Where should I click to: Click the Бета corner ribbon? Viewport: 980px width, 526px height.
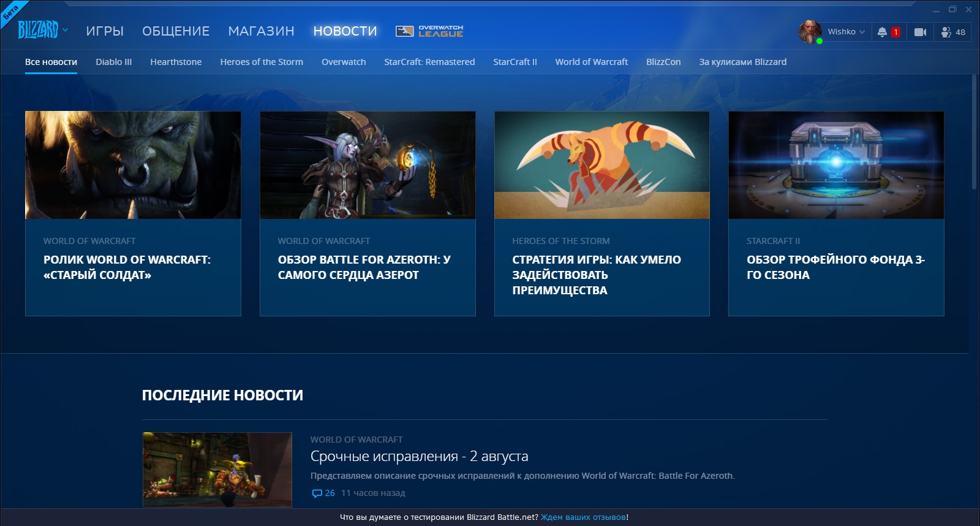tap(11, 11)
